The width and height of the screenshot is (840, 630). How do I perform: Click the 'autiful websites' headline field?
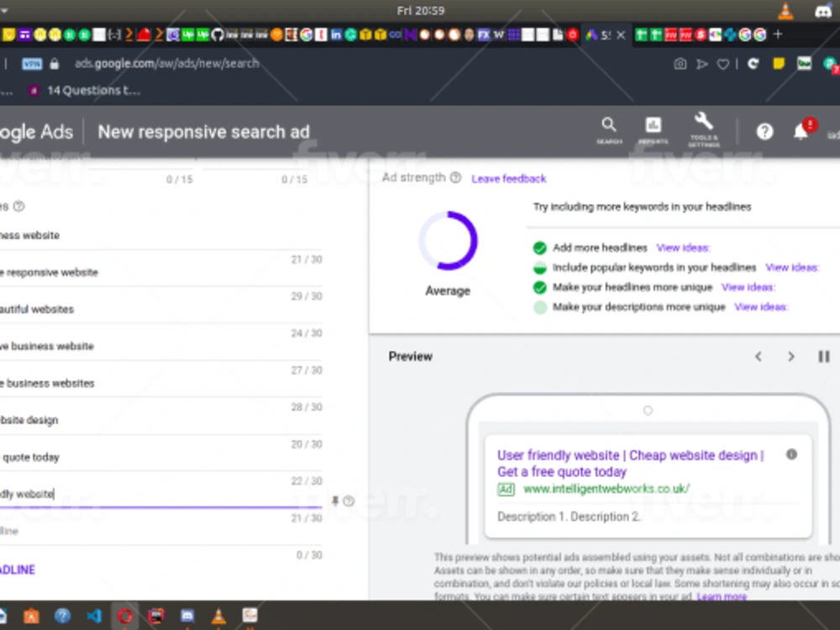coord(160,310)
